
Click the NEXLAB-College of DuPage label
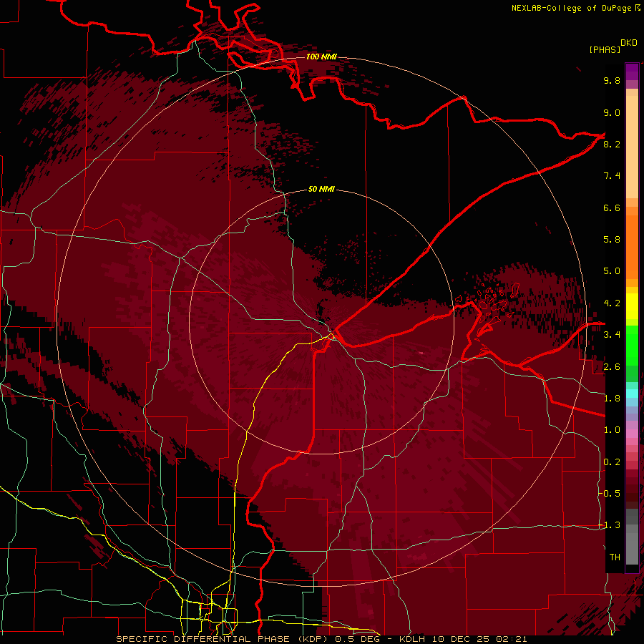tap(571, 8)
